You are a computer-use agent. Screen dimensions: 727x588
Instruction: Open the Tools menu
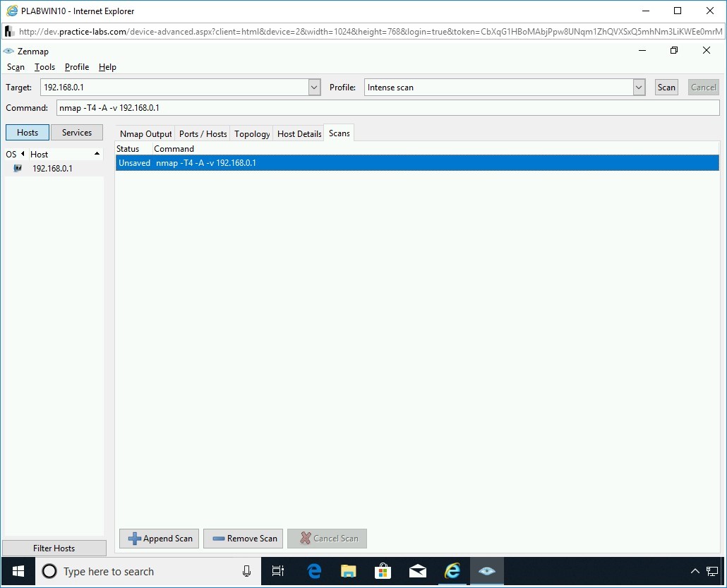tap(44, 67)
